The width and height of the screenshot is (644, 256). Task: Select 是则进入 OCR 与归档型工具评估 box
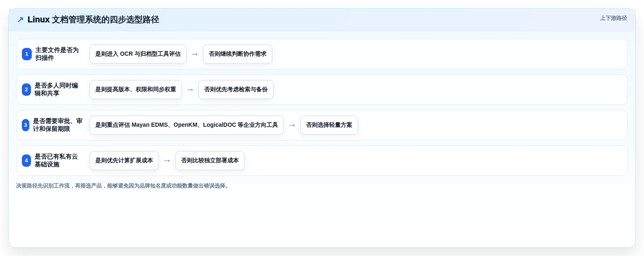coord(138,54)
